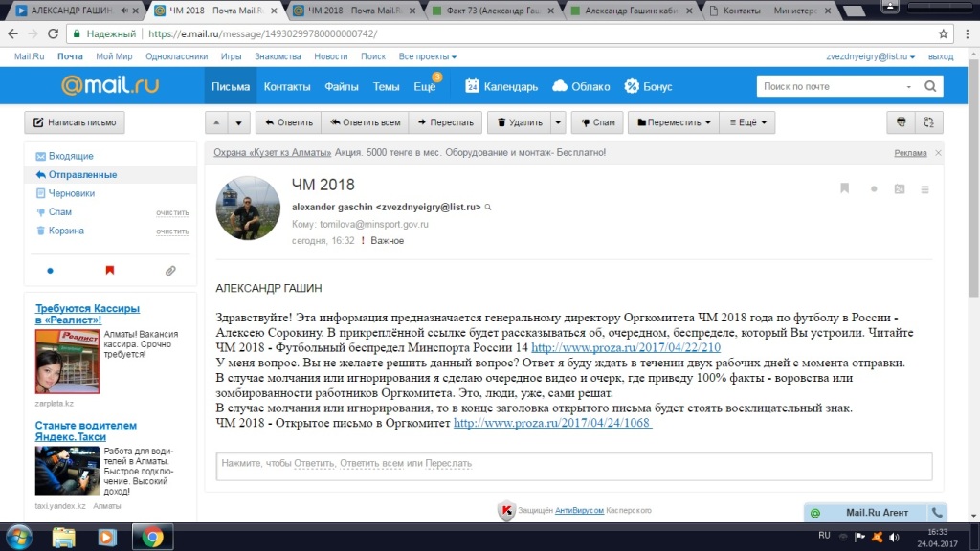Expand Все проекты dropdown

428,56
